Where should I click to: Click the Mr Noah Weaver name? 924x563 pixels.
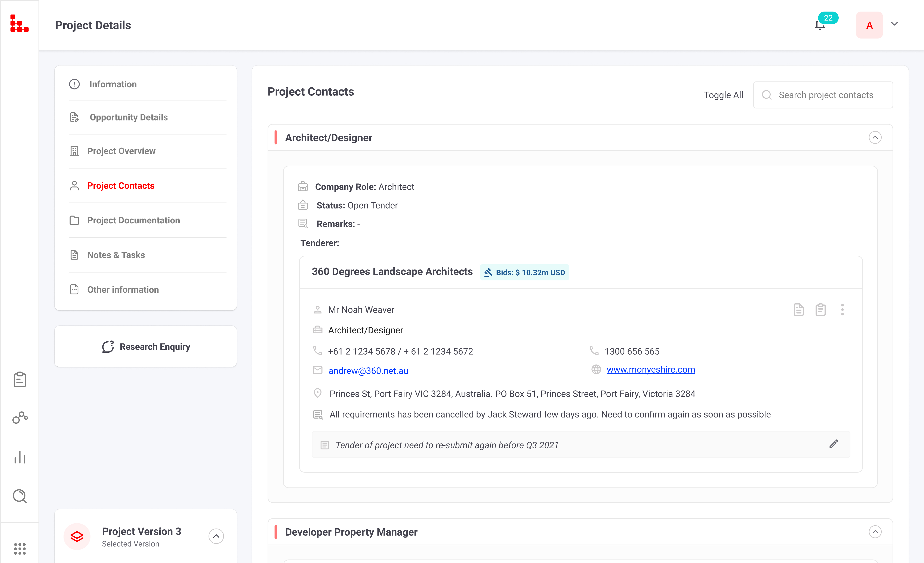pos(361,310)
